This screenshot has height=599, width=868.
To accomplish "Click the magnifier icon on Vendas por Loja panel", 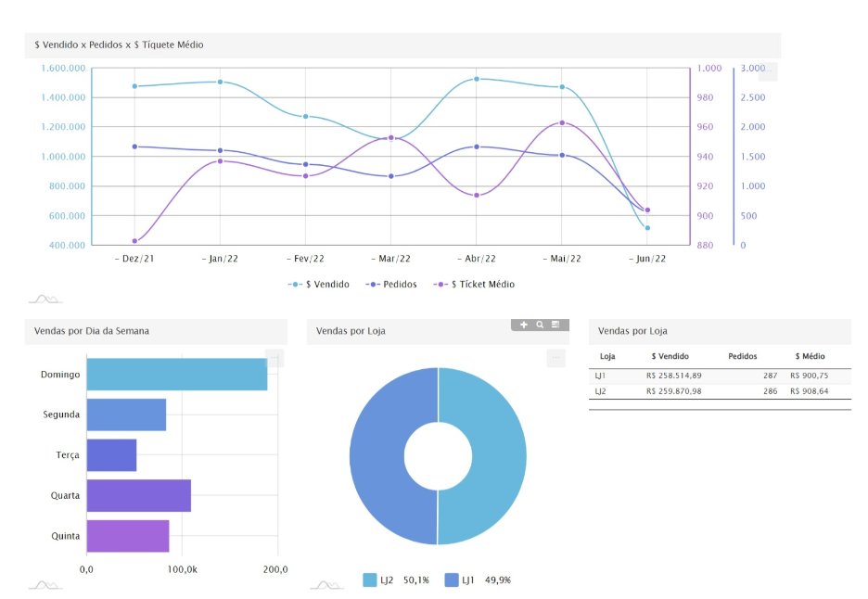I will [x=540, y=325].
